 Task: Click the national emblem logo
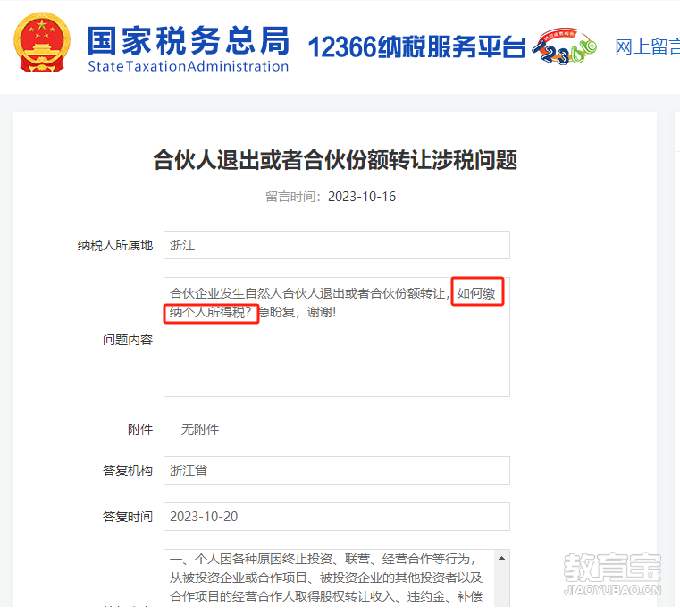pos(42,42)
